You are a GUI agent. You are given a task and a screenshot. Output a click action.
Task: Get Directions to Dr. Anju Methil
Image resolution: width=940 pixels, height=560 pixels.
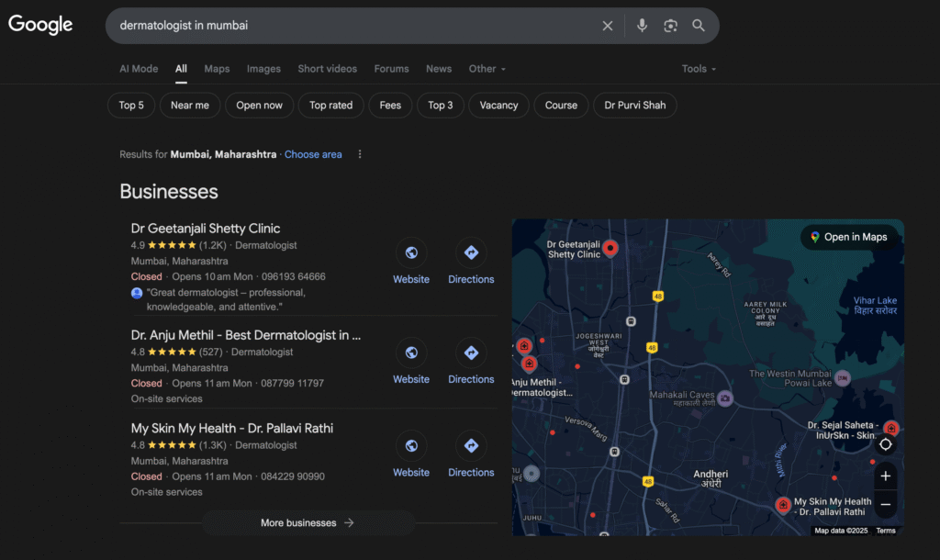(x=471, y=362)
